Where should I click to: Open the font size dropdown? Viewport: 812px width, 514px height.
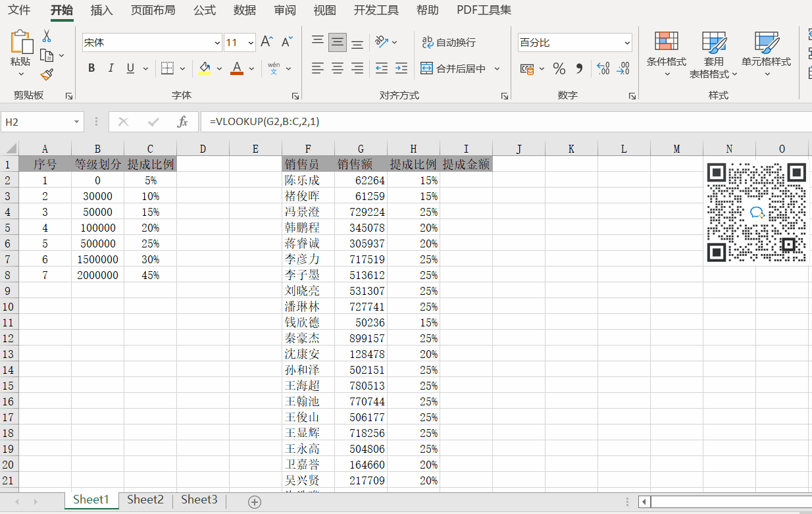251,43
